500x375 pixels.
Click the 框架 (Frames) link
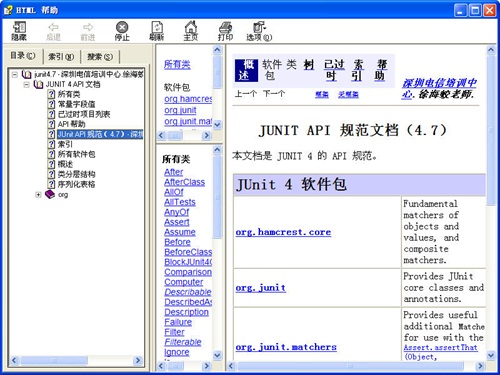[322, 95]
